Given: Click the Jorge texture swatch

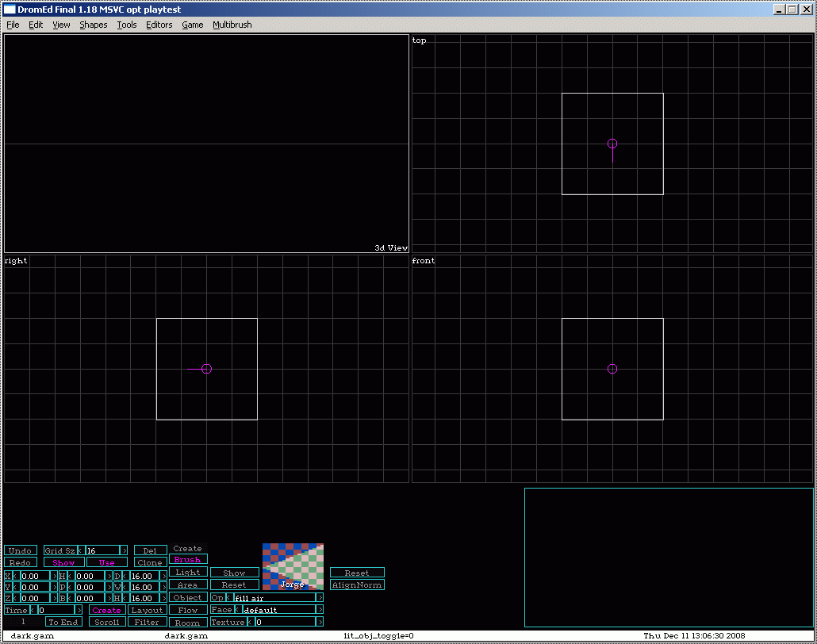Looking at the screenshot, I should point(293,566).
